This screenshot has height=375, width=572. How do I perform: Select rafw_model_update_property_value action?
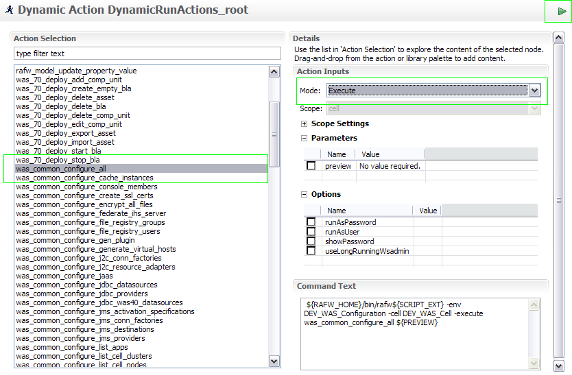(76, 71)
